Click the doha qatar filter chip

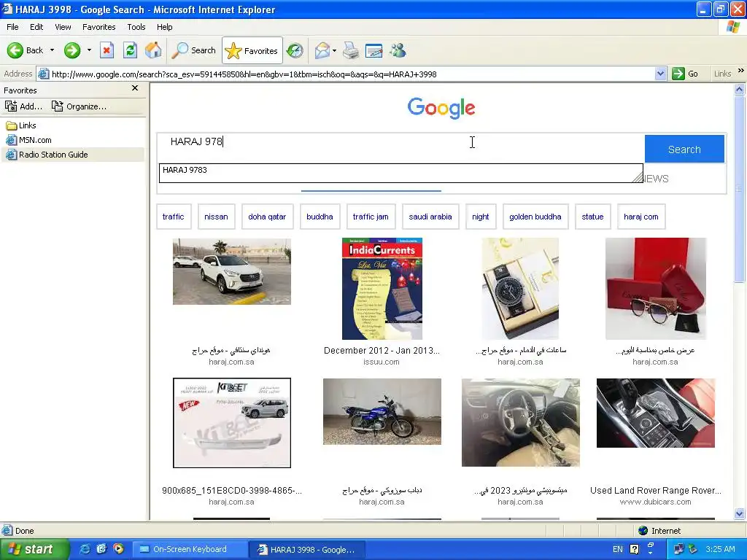point(267,217)
